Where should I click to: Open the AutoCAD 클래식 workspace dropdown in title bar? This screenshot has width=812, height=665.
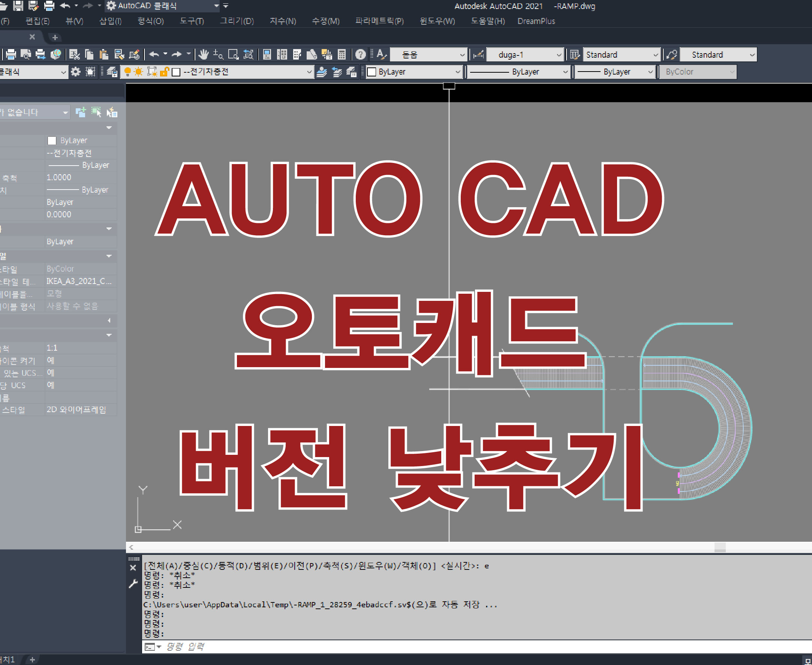163,6
